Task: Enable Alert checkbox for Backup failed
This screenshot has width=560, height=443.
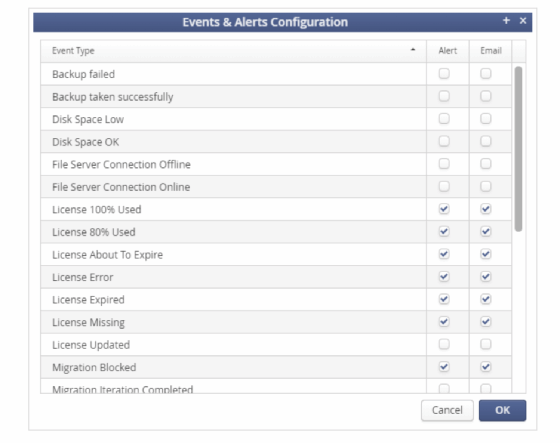Action: coord(444,74)
